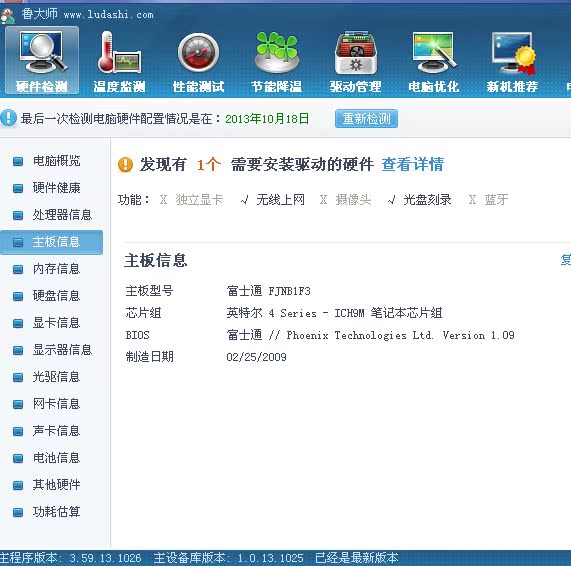Click the 无线上网 feature label
Viewport: 571px width, 566px height.
tap(280, 200)
